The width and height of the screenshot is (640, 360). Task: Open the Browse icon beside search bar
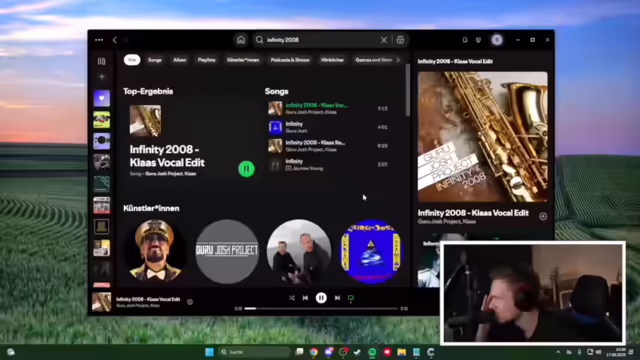(x=400, y=40)
